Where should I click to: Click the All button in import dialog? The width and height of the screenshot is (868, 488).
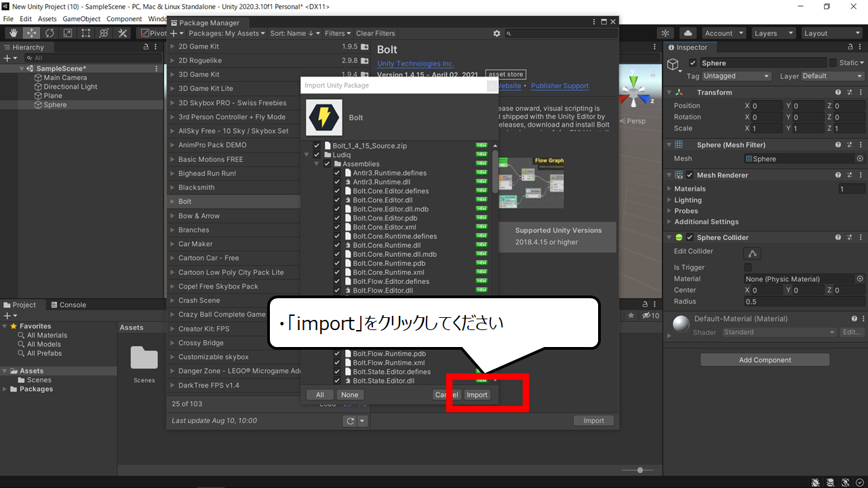pos(320,395)
